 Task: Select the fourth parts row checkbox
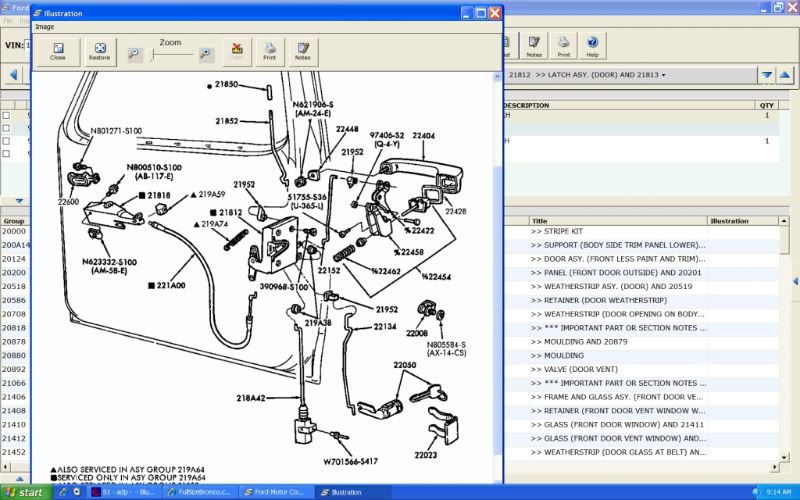point(7,154)
